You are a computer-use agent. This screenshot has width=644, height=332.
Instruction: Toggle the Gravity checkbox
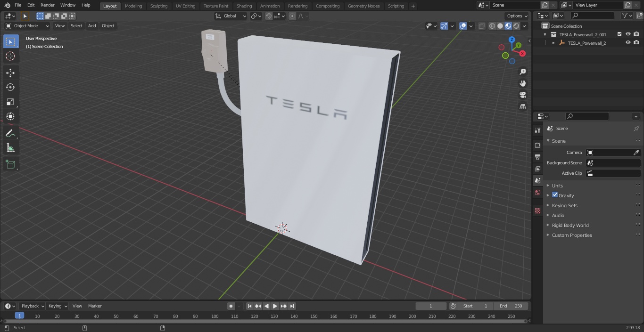click(x=555, y=195)
